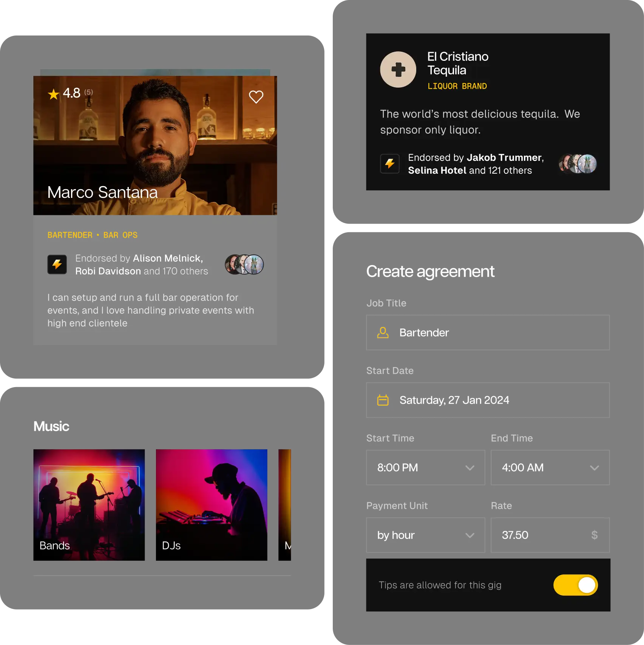Click 'and 170 others' endorsement text
The width and height of the screenshot is (644, 645).
(x=176, y=271)
